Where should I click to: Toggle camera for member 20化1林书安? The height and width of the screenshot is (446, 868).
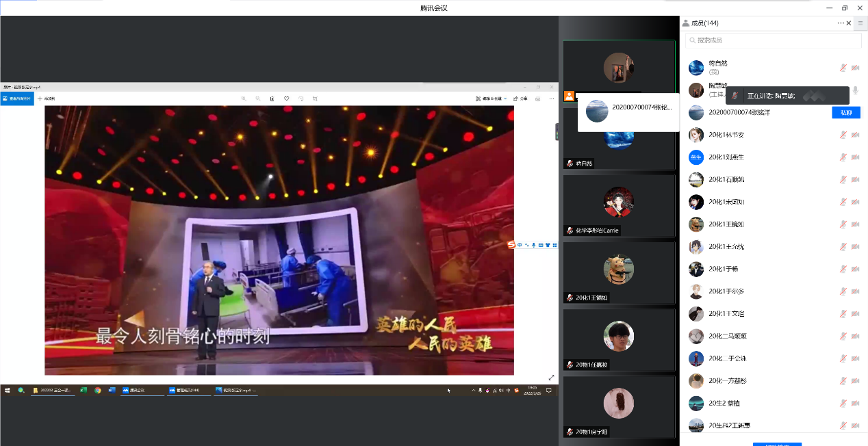(x=855, y=135)
